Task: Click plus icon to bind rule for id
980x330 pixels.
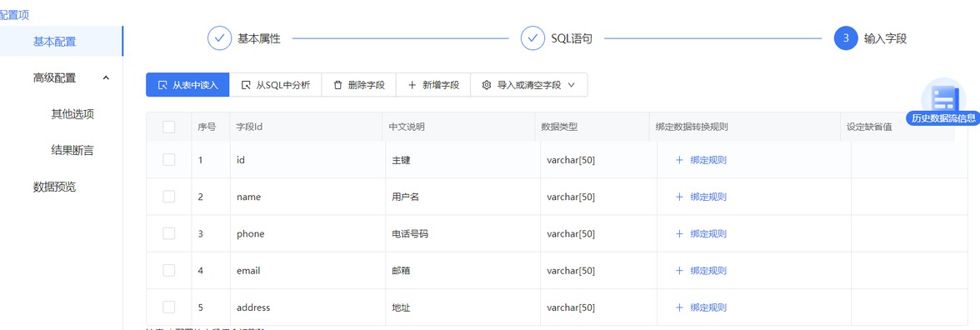Action: pyautogui.click(x=679, y=160)
